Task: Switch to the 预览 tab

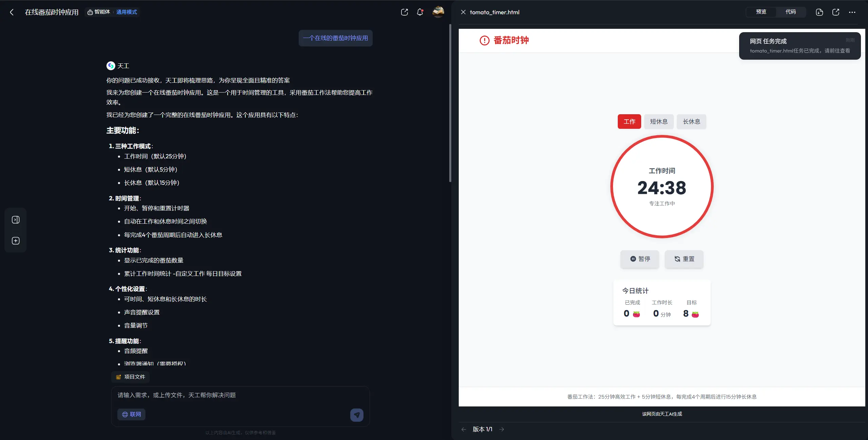Action: [761, 12]
